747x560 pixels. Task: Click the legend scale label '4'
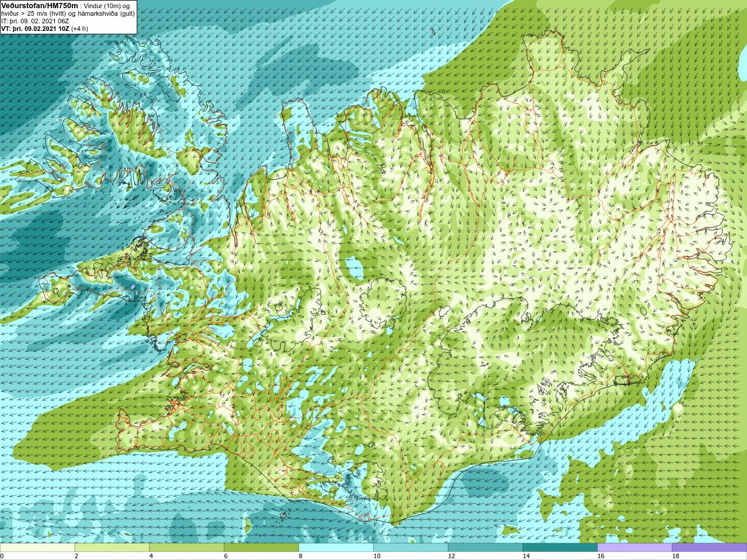pyautogui.click(x=151, y=556)
